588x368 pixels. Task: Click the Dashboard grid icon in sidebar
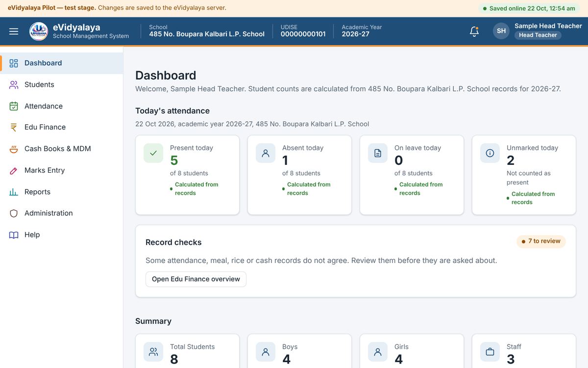point(14,63)
